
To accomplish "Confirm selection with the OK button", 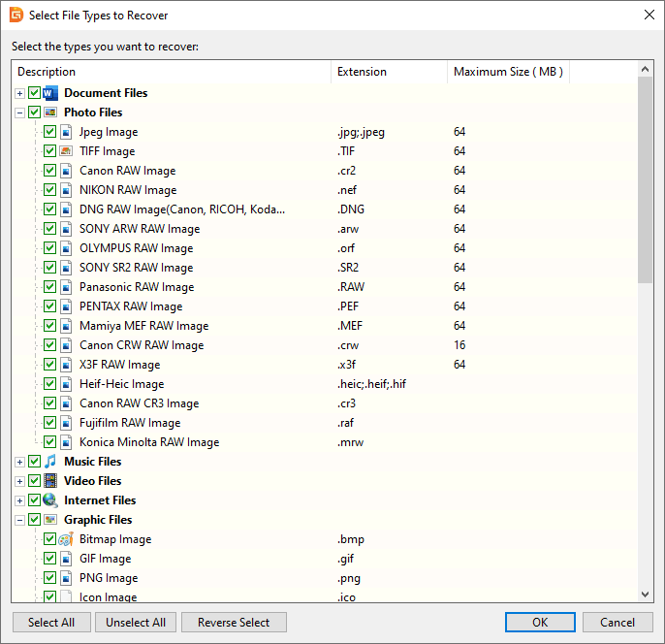I will [x=540, y=623].
